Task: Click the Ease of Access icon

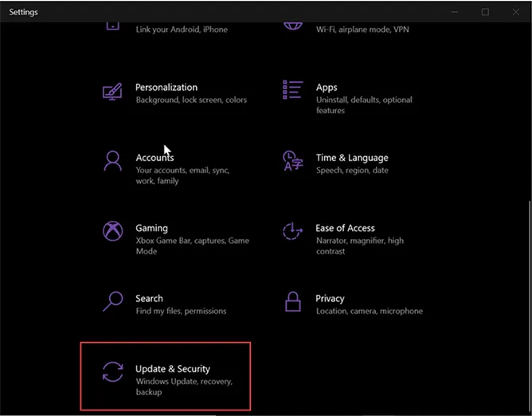Action: [x=293, y=231]
